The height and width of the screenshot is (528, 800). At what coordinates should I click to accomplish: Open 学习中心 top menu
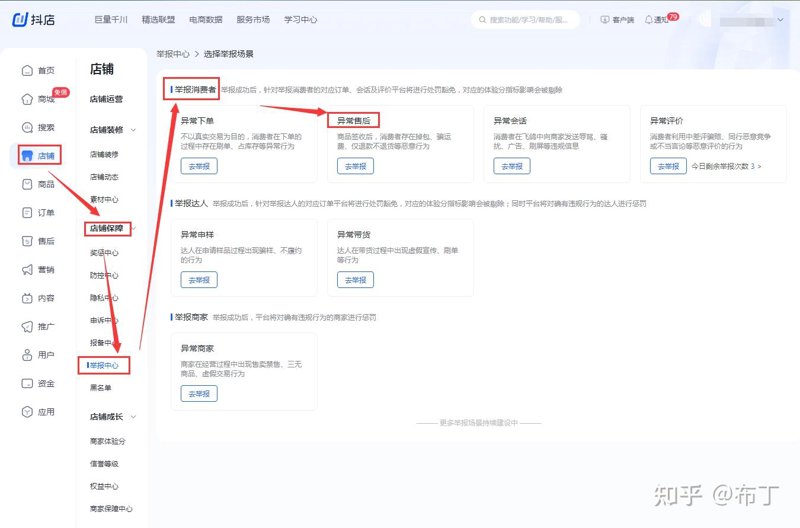[301, 19]
